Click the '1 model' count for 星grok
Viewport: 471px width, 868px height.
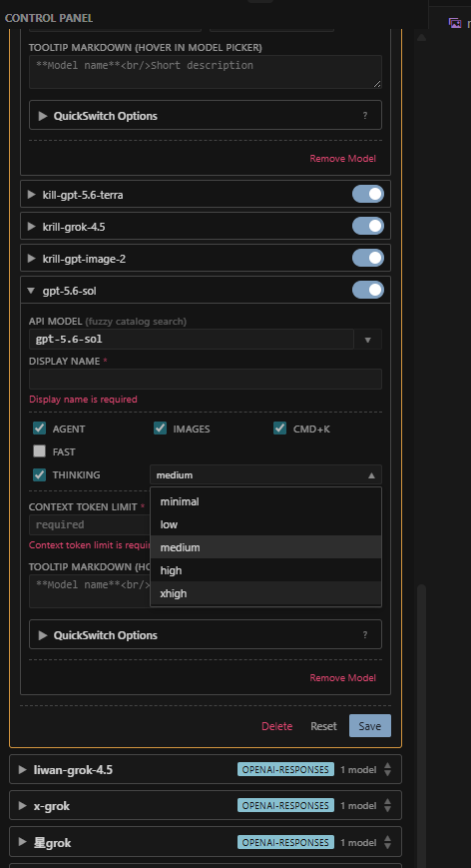(358, 843)
